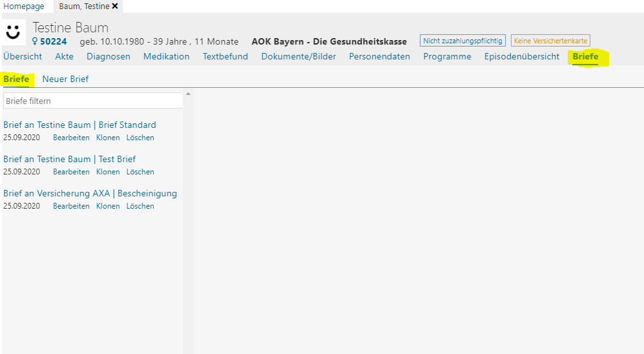The height and width of the screenshot is (354, 644).
Task: Open the Diagnosen tab
Action: pyautogui.click(x=109, y=56)
